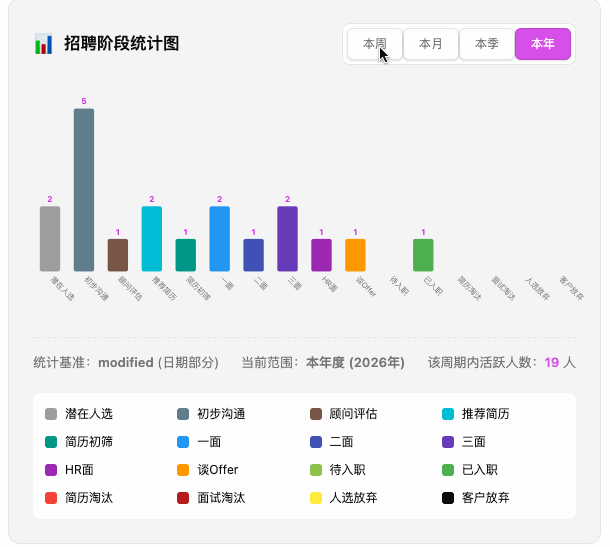The height and width of the screenshot is (547, 610).
Task: Click the HR面 legend color swatch
Action: pyautogui.click(x=51, y=470)
